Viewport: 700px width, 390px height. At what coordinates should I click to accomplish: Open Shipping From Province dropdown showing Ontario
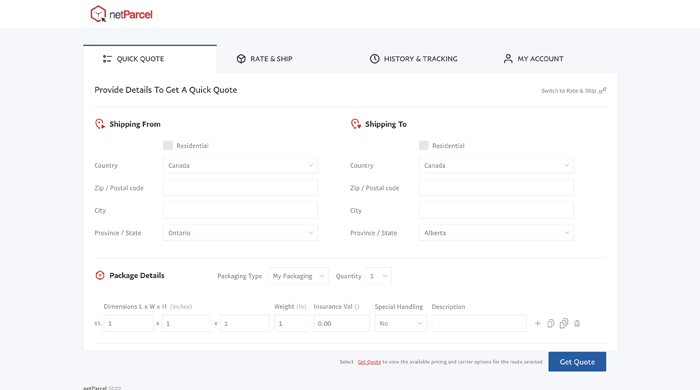coord(240,233)
